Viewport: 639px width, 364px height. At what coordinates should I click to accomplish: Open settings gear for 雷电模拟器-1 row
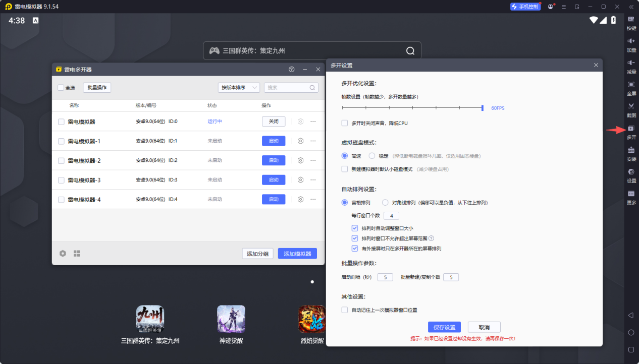(x=300, y=141)
